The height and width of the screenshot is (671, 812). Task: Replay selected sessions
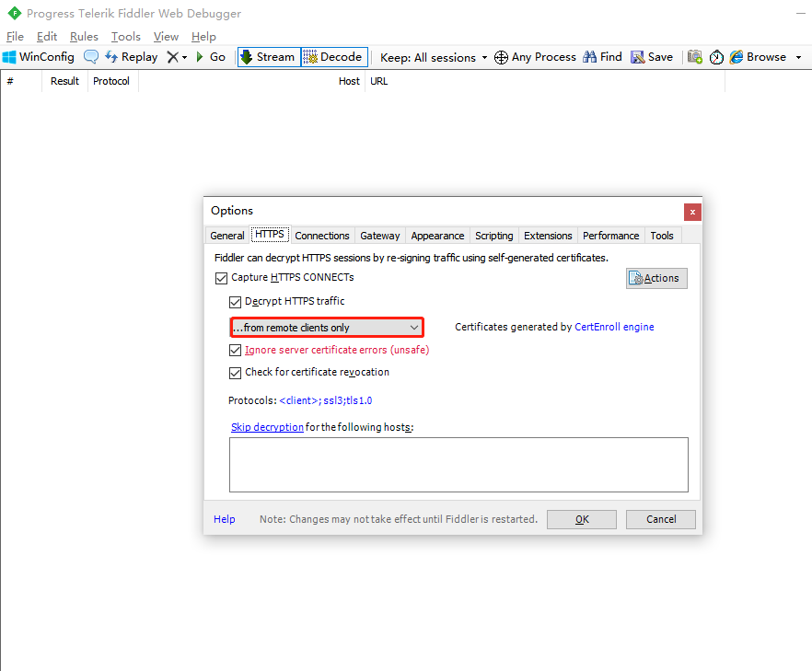click(x=132, y=57)
